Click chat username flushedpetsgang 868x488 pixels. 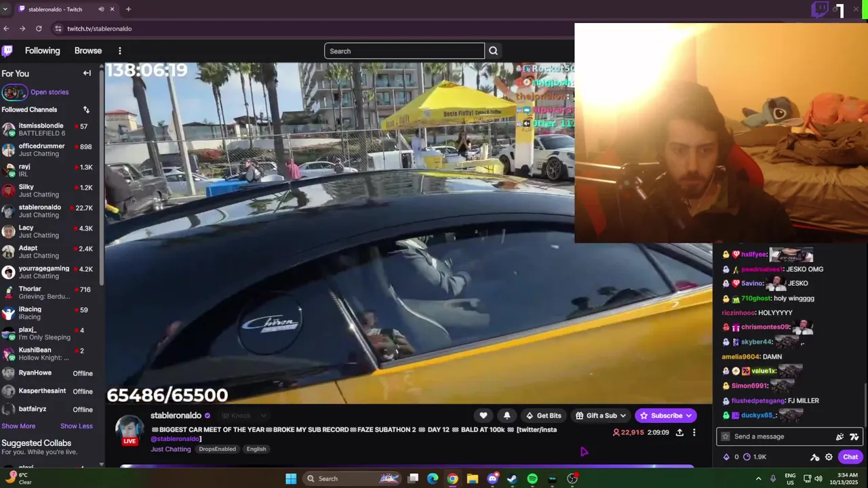click(x=757, y=401)
